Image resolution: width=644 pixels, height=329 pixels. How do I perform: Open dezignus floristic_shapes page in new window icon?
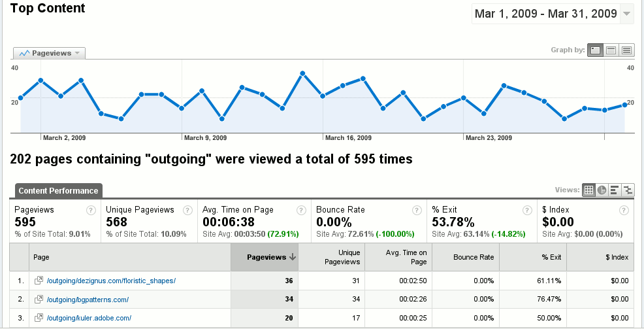coord(39,281)
